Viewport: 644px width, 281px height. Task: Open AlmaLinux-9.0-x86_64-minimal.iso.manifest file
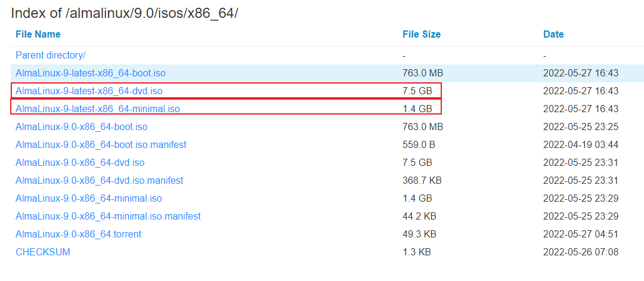[108, 216]
